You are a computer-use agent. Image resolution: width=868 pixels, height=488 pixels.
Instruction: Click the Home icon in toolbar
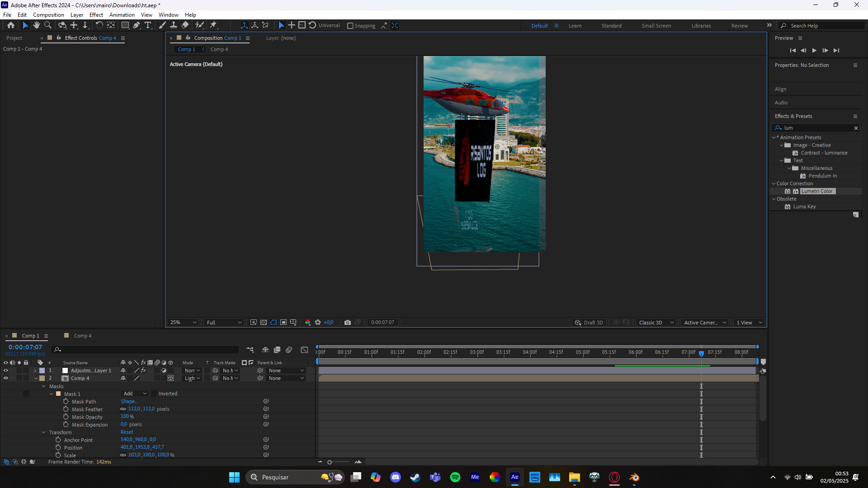[x=11, y=25]
